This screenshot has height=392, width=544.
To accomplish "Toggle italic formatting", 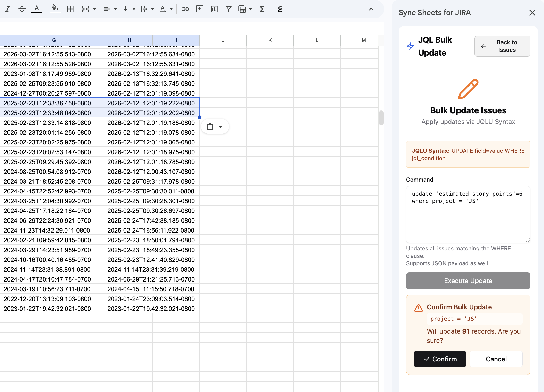I will (8, 9).
